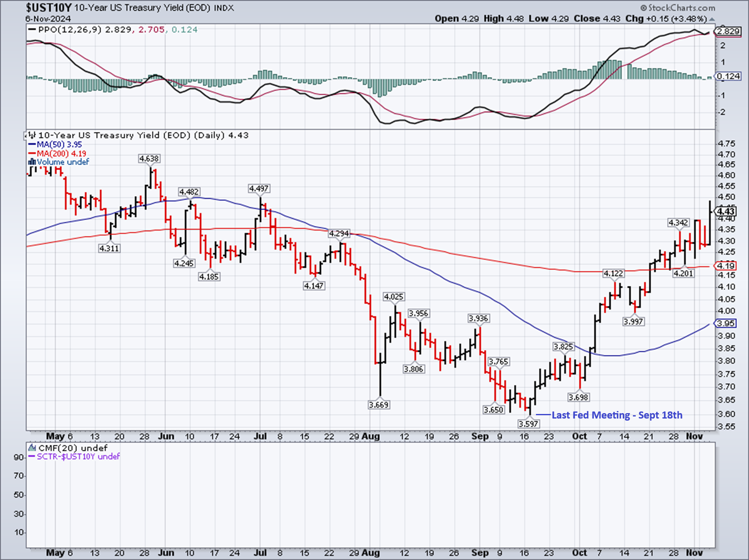Click the 4.638 peak price label
The image size is (749, 560).
[x=149, y=159]
